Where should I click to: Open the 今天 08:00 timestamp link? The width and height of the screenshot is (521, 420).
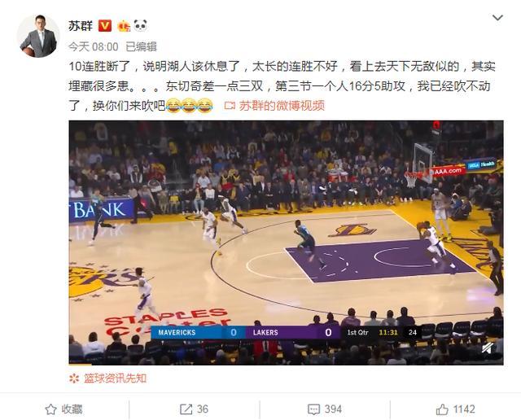tap(94, 47)
